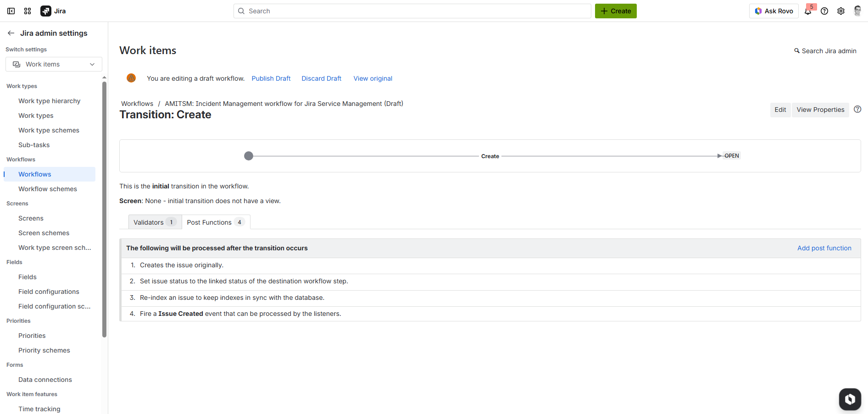Image resolution: width=868 pixels, height=414 pixels.
Task: Open the help question mark icon in top bar
Action: point(824,11)
